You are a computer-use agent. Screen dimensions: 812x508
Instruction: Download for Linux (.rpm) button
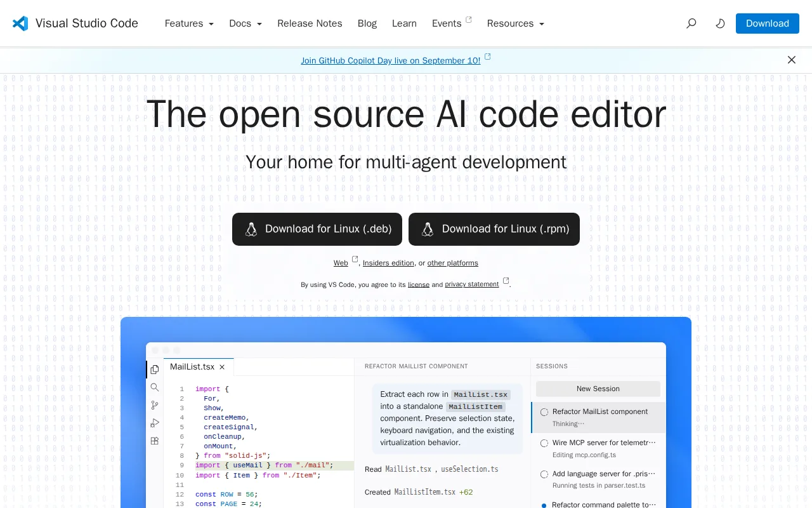494,229
